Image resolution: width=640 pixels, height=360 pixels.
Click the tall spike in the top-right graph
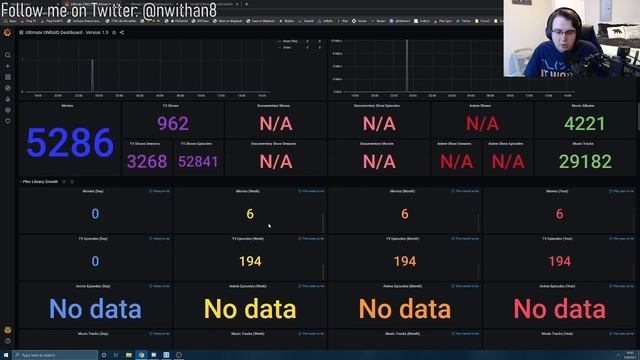pos(407,66)
